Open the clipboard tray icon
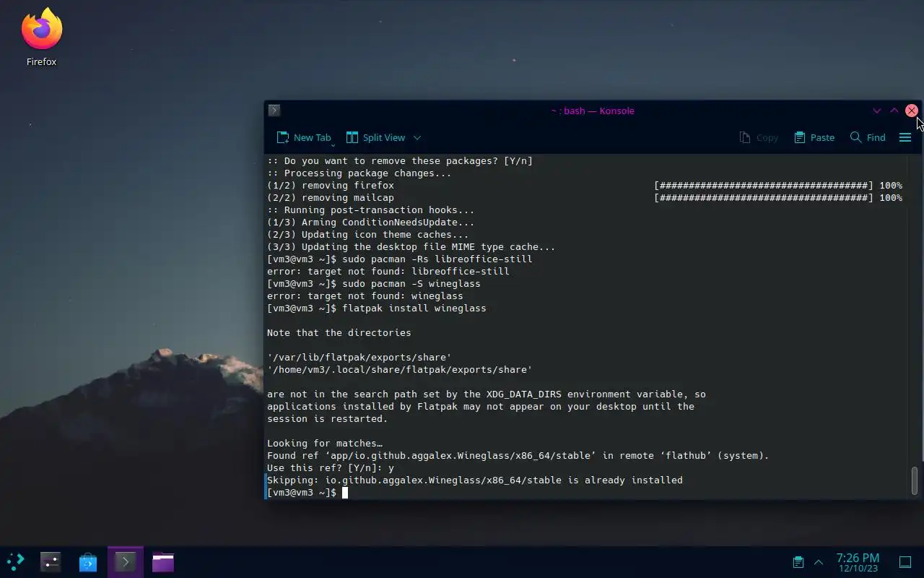Viewport: 924px width, 578px height. (798, 562)
